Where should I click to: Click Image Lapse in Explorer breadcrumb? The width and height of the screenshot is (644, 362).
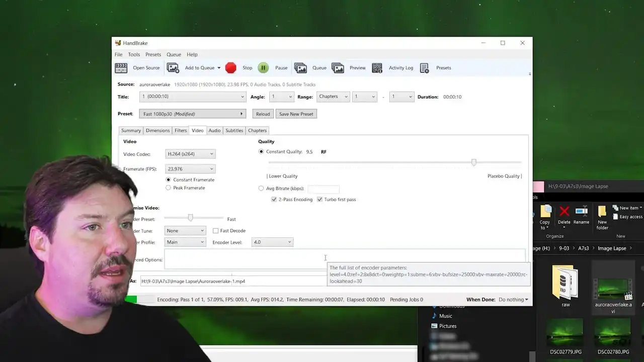pyautogui.click(x=612, y=248)
